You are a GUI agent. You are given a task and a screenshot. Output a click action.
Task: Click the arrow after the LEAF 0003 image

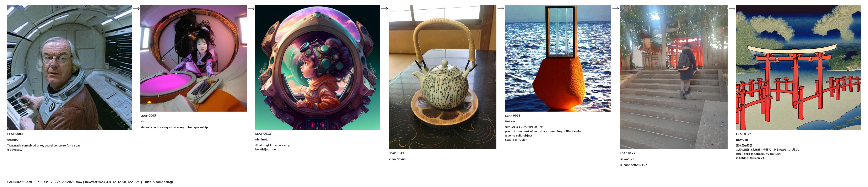coord(136,9)
